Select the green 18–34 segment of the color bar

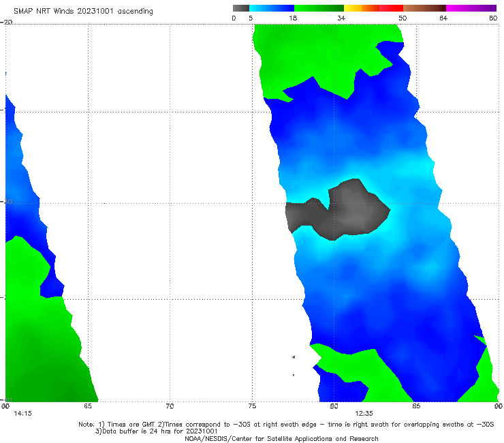point(319,8)
